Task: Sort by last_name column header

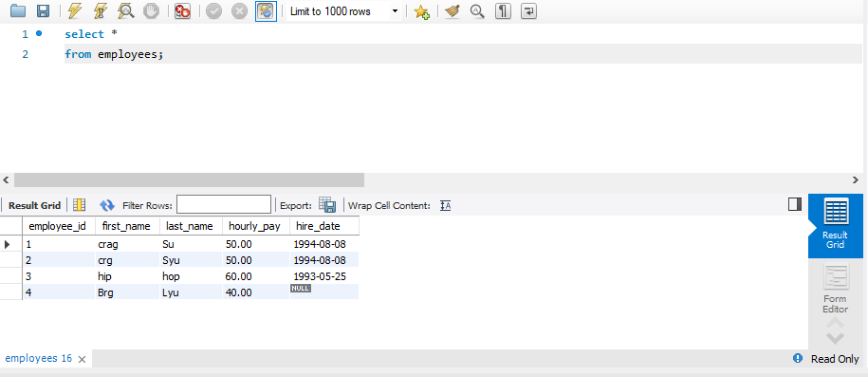Action: 190,226
